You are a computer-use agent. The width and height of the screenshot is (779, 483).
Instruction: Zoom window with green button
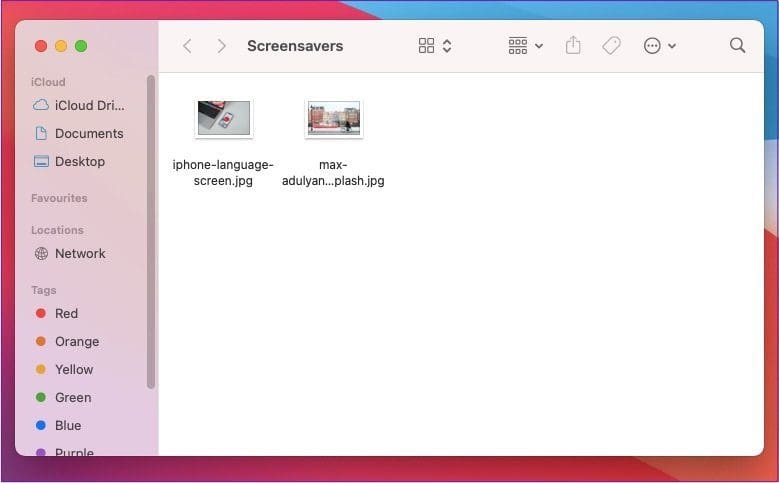pyautogui.click(x=81, y=46)
